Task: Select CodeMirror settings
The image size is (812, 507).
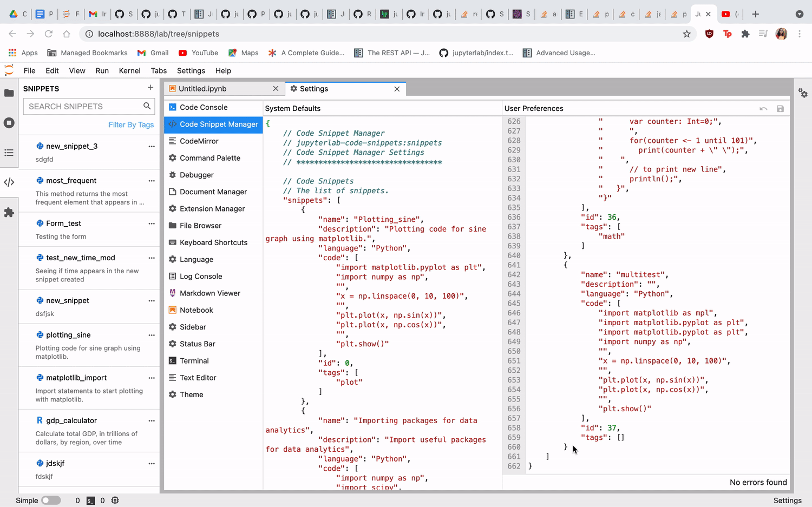Action: (x=213, y=141)
